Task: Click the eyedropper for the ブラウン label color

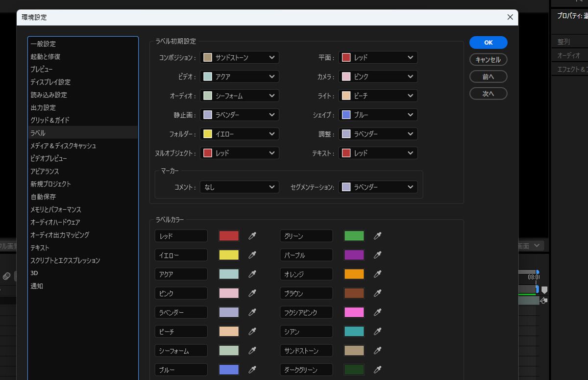Action: (378, 293)
